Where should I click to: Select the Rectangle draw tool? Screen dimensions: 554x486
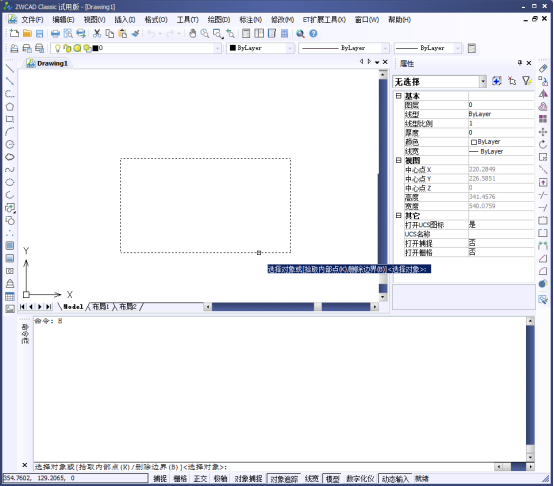(10, 119)
